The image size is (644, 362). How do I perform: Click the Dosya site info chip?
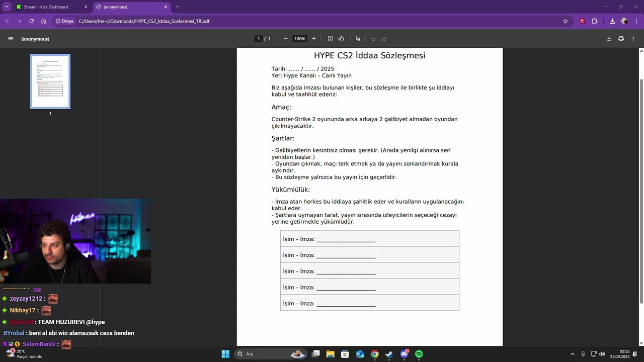64,21
